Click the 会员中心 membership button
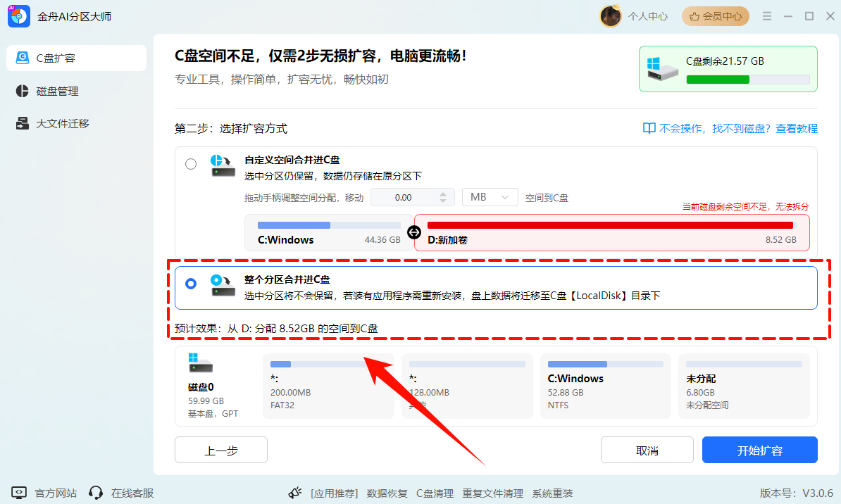This screenshot has height=504, width=841. pos(715,15)
